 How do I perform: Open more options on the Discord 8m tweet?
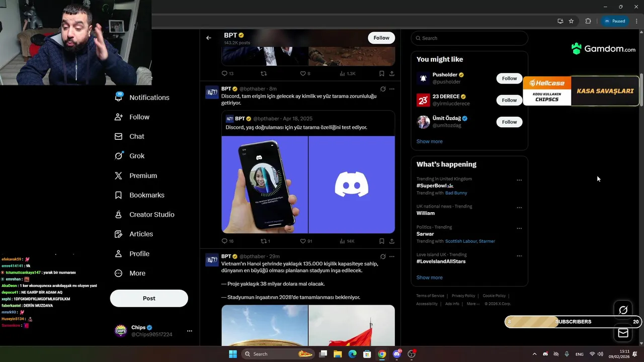pos(392,89)
